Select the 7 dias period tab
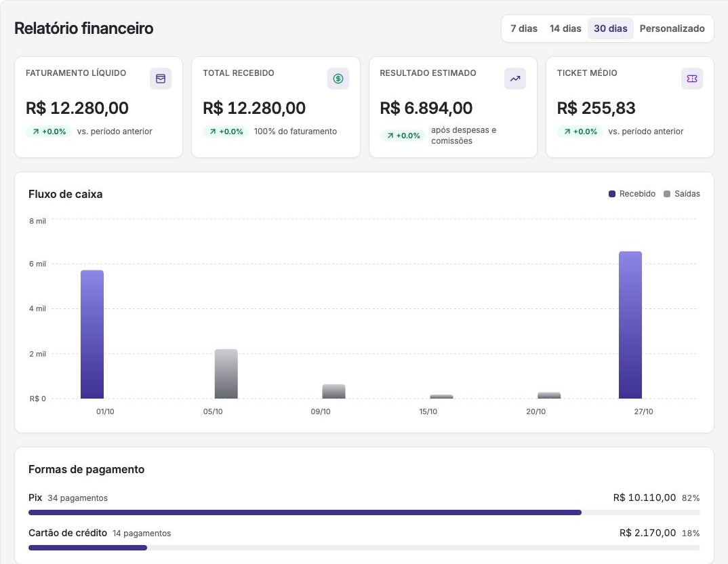The width and height of the screenshot is (728, 564). point(524,28)
